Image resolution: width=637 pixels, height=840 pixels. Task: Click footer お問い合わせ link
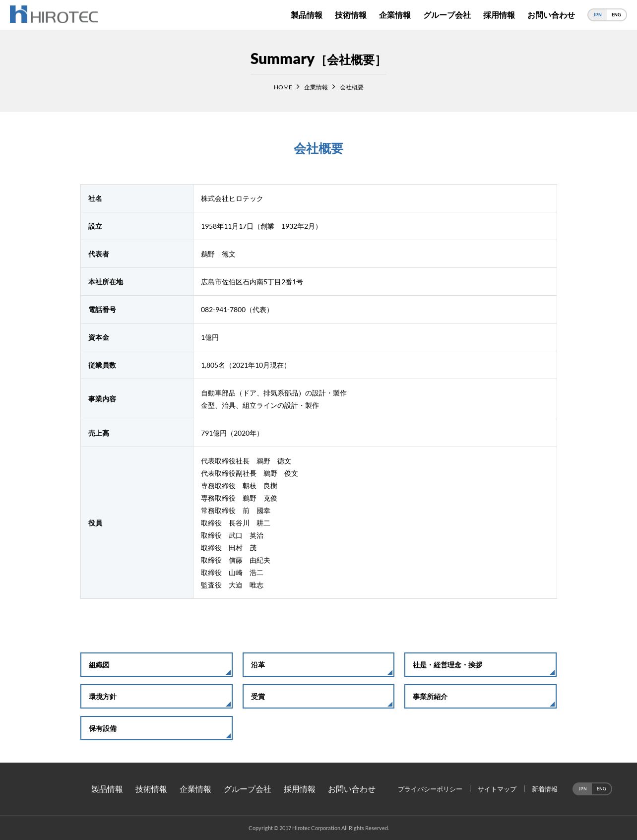coord(352,789)
